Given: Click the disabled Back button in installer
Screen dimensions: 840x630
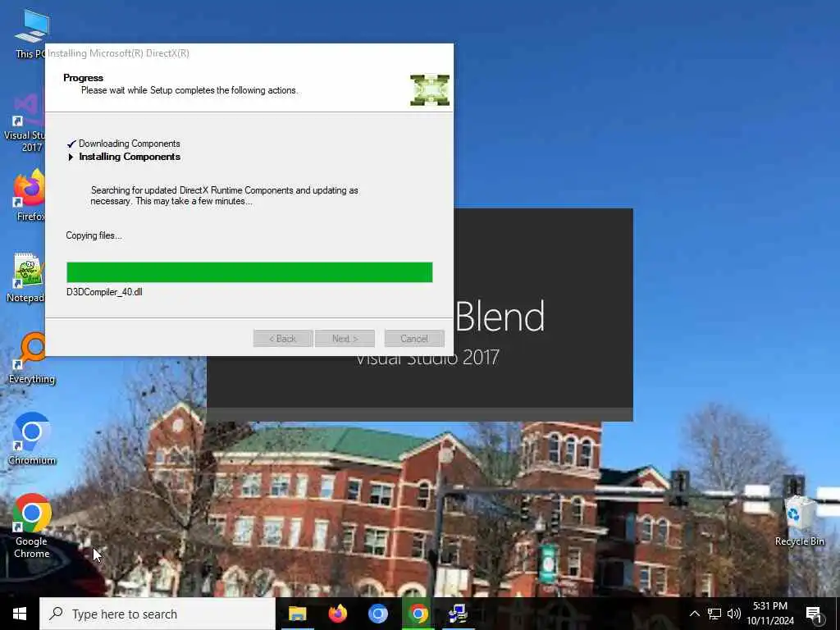Looking at the screenshot, I should coord(283,339).
